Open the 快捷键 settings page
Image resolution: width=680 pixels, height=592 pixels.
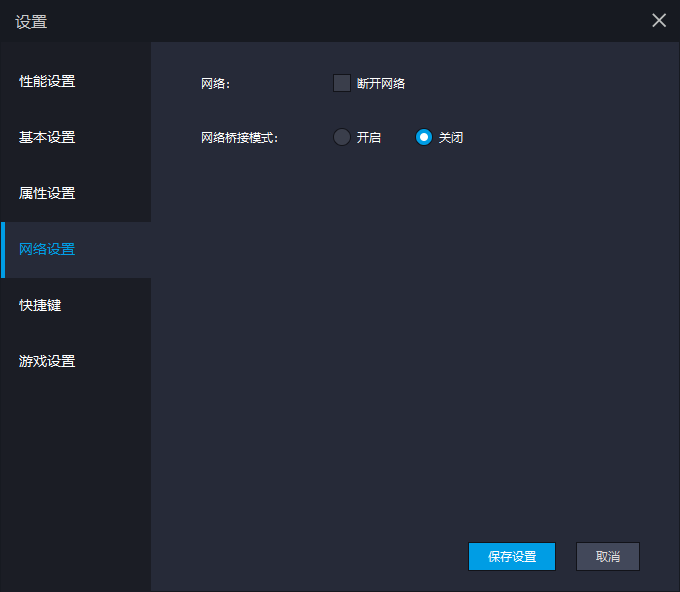click(x=40, y=305)
